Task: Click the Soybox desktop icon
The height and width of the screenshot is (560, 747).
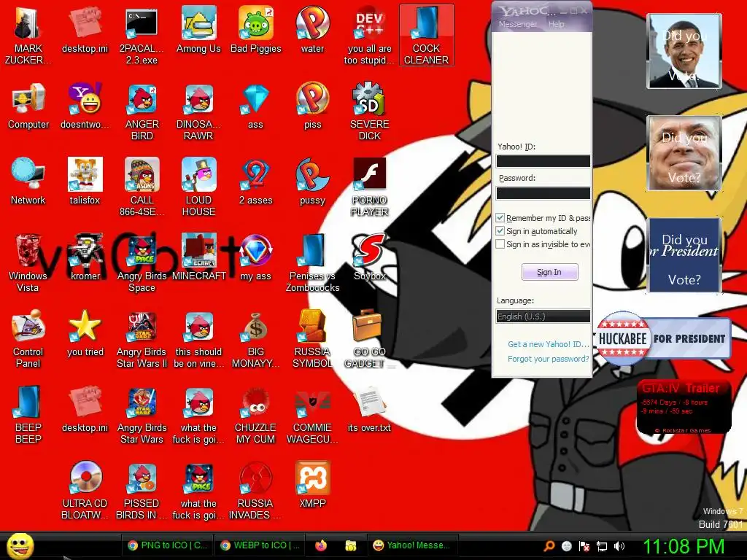Action: (x=369, y=257)
